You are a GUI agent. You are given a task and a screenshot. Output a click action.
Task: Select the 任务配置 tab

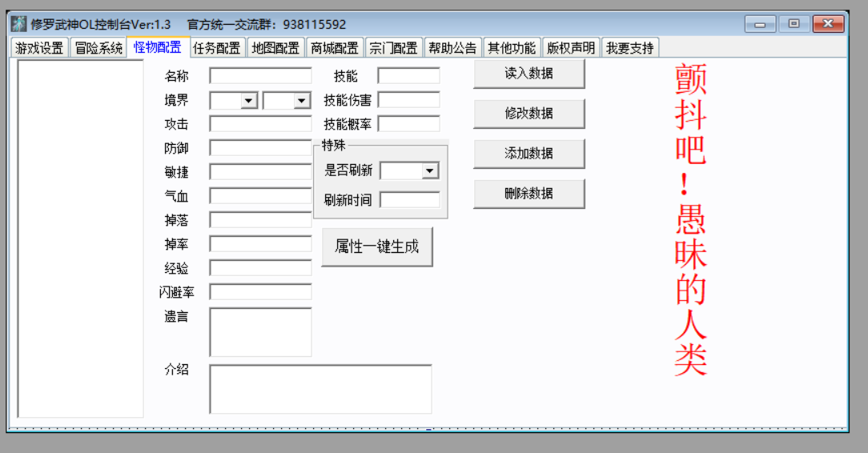point(216,48)
